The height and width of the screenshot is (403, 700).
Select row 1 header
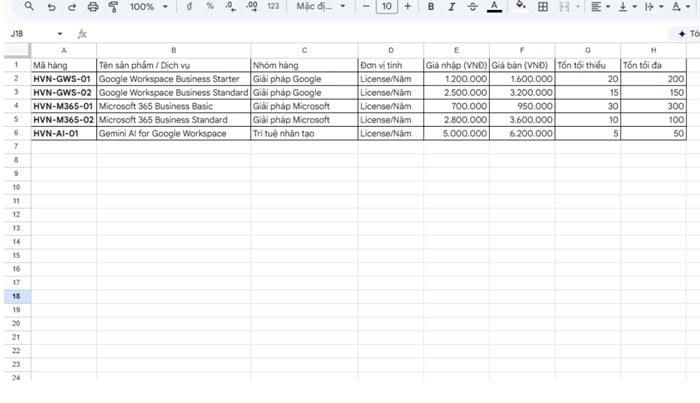point(17,65)
